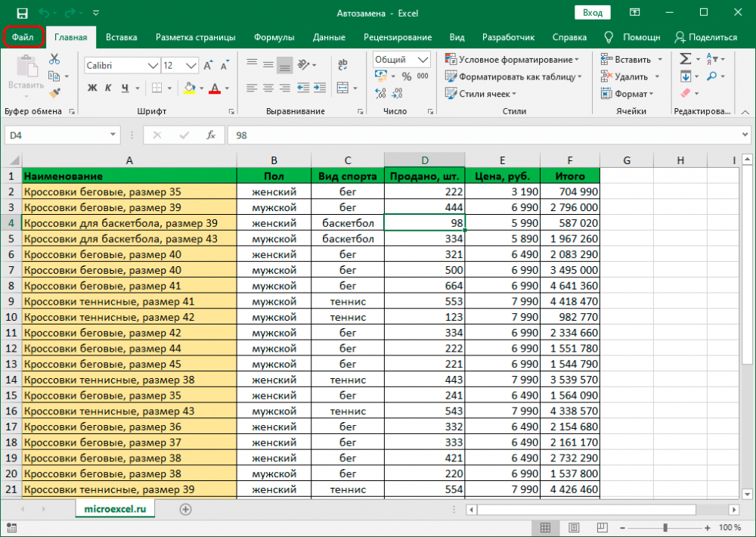Switch to the Формулы tab
Image resolution: width=756 pixels, height=537 pixels.
(x=274, y=37)
